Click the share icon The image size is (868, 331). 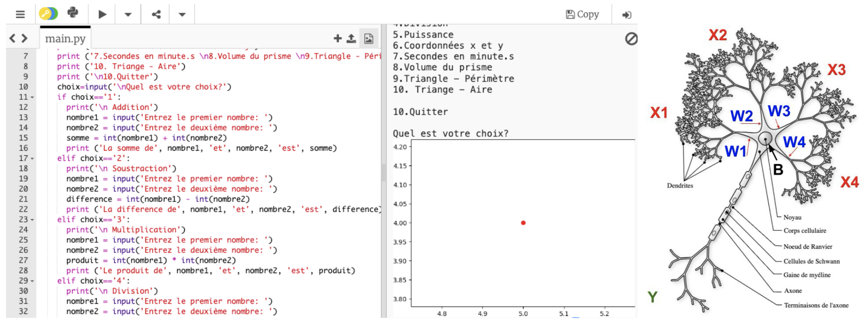tap(157, 14)
